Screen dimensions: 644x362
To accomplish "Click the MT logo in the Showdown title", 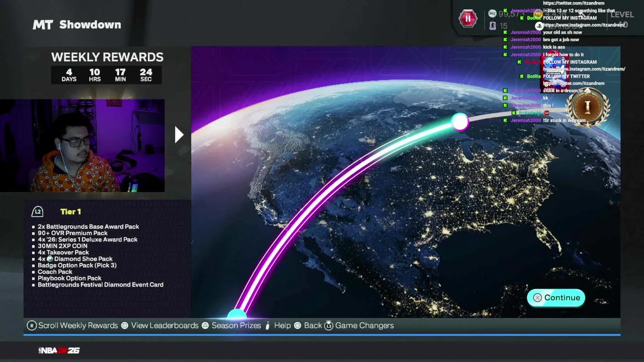I will [x=43, y=25].
